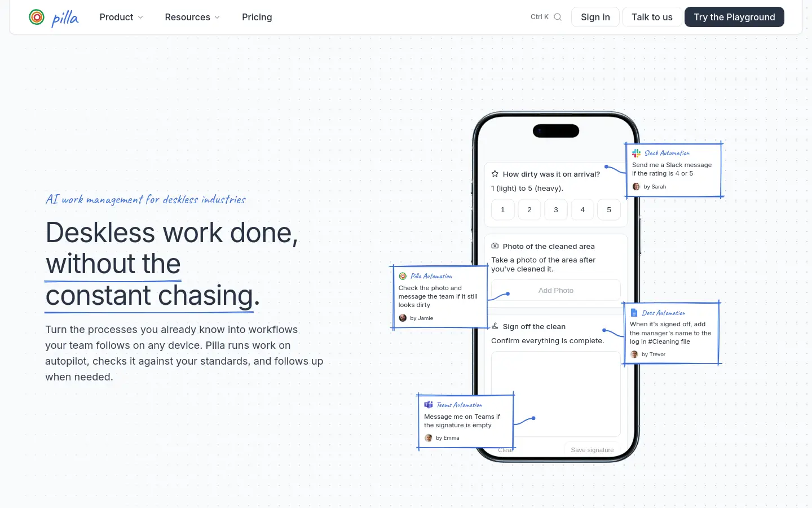
Task: Open the Pricing page
Action: click(x=257, y=17)
